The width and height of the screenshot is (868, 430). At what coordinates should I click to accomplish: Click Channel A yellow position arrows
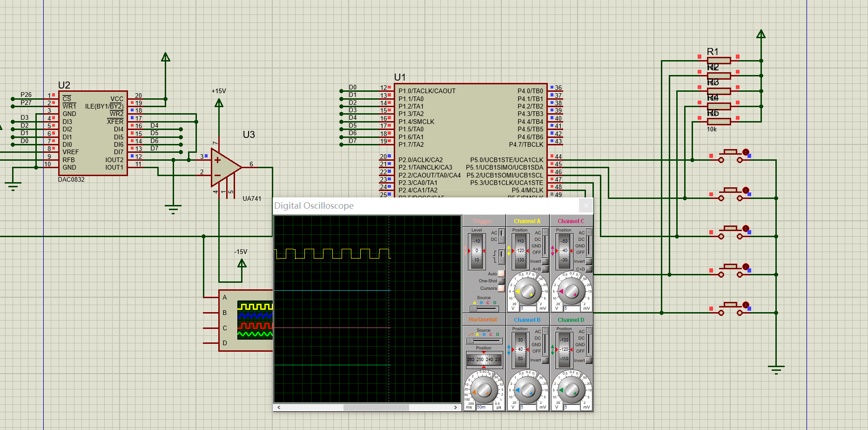[x=509, y=251]
